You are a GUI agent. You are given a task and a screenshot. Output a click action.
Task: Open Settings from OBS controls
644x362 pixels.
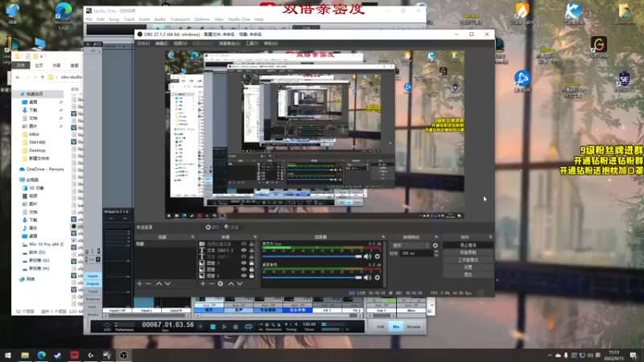point(468,267)
